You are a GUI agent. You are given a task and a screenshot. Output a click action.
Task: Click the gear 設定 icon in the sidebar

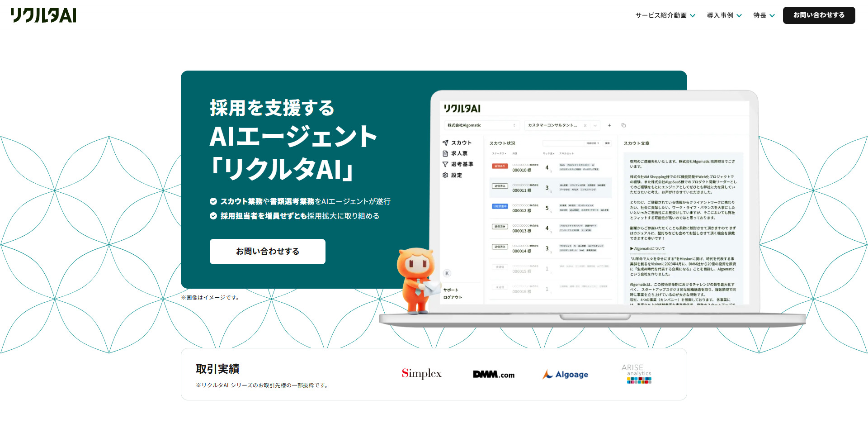pyautogui.click(x=445, y=175)
